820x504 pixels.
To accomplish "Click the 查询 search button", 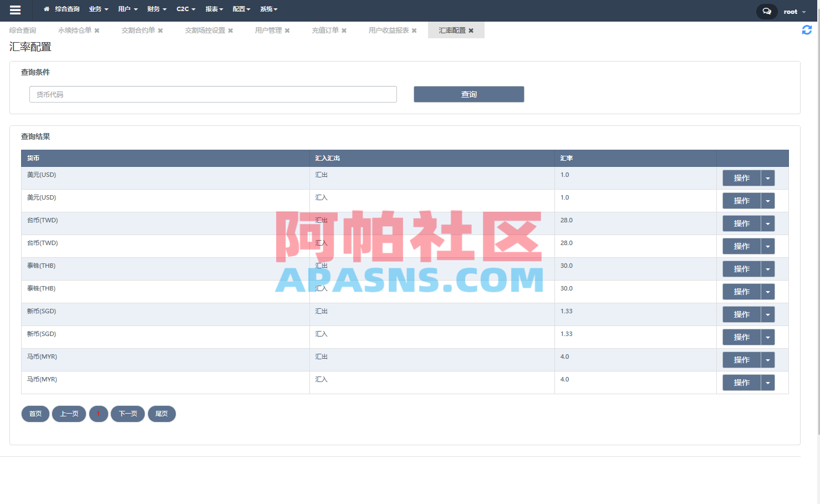I will click(468, 94).
